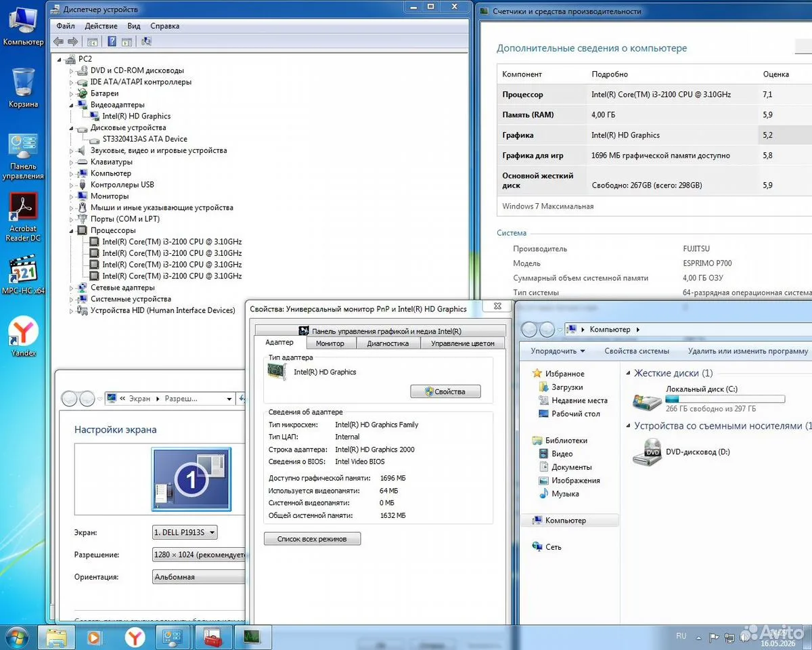This screenshot has height=650, width=812.
Task: Open the Компьютер desktop icon
Action: [x=23, y=26]
